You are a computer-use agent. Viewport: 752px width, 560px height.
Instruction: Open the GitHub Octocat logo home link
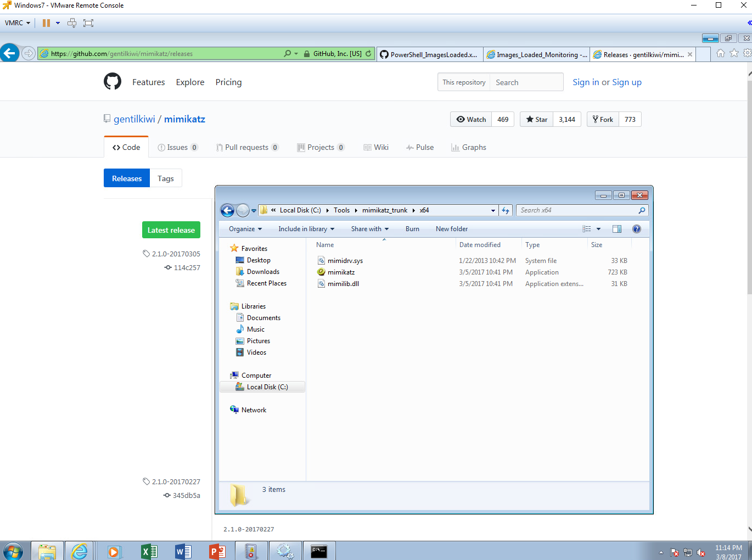(113, 81)
